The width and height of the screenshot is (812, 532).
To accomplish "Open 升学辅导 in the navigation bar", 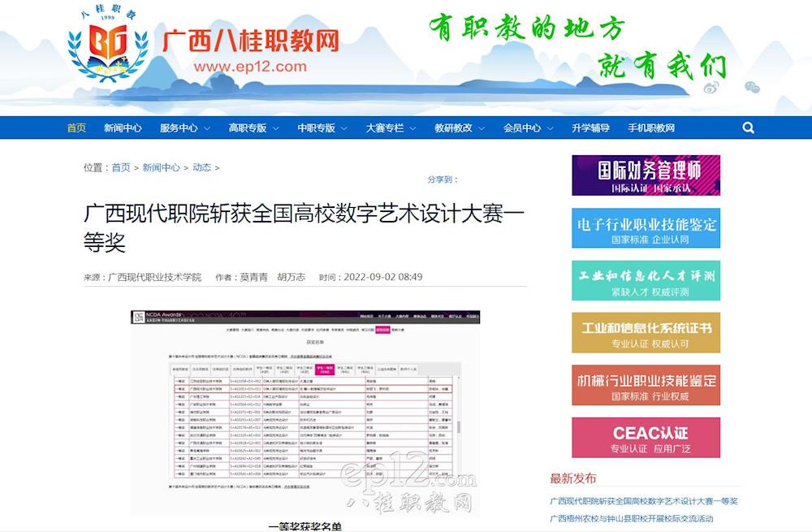I will [590, 128].
